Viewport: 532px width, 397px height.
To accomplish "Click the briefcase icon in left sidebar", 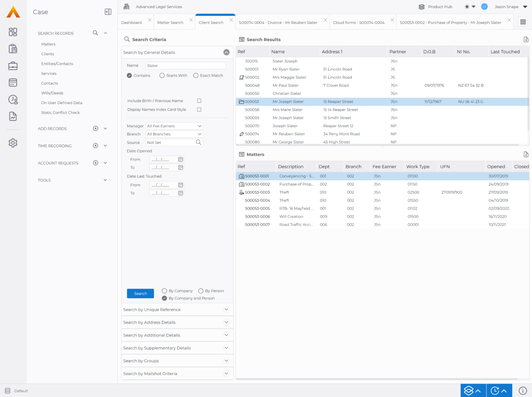I will (x=13, y=66).
